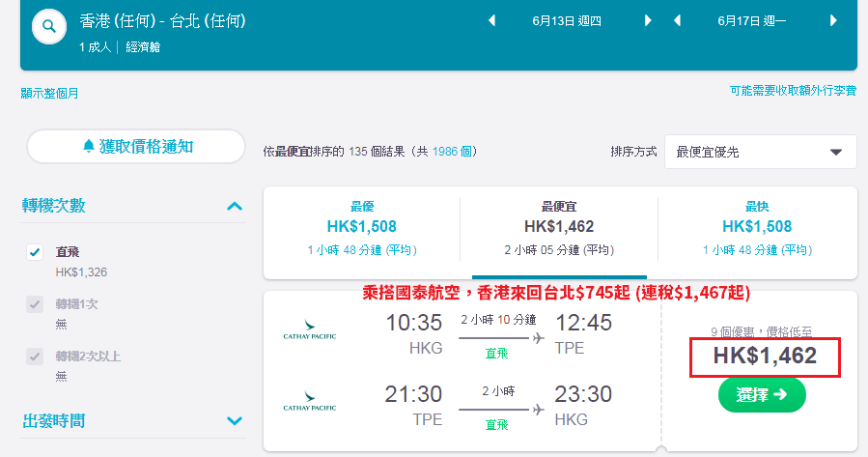Toggle the 直飛 direct flight checkbox
The height and width of the screenshot is (457, 868).
[35, 252]
